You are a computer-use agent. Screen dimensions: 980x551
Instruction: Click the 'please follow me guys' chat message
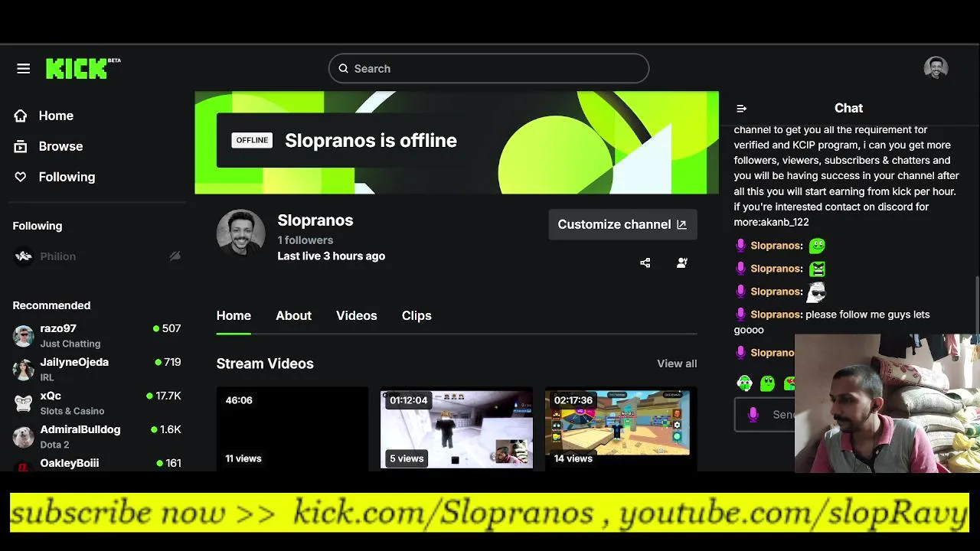point(831,322)
